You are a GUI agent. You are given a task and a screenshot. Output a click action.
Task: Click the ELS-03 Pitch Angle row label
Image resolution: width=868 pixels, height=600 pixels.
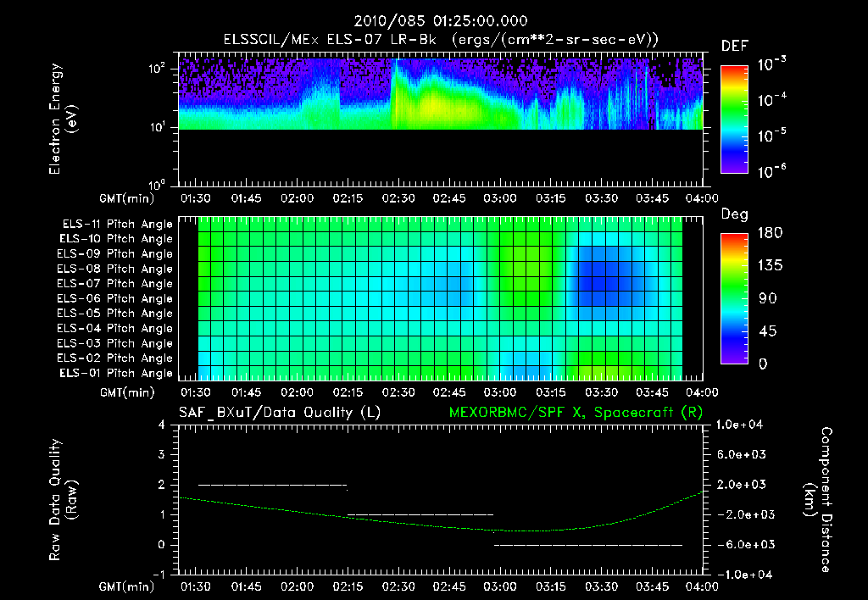point(114,343)
